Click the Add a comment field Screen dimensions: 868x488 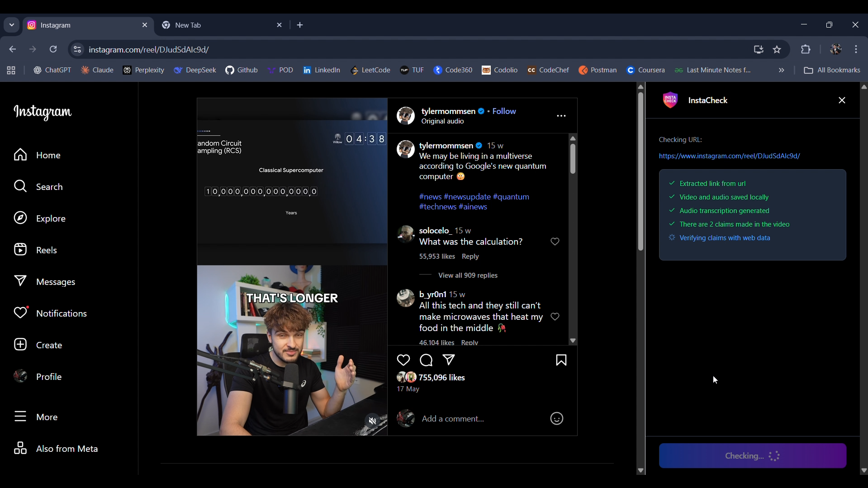point(481,419)
